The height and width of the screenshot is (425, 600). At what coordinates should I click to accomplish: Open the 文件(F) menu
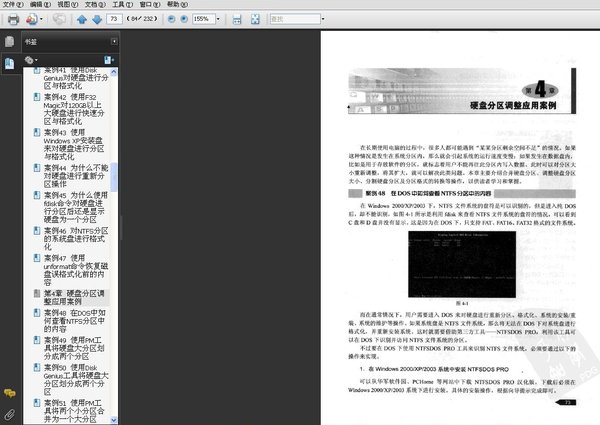click(x=13, y=4)
